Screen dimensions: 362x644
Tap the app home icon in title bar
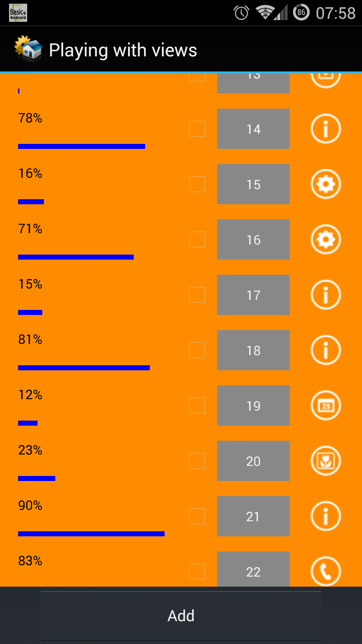[x=28, y=50]
